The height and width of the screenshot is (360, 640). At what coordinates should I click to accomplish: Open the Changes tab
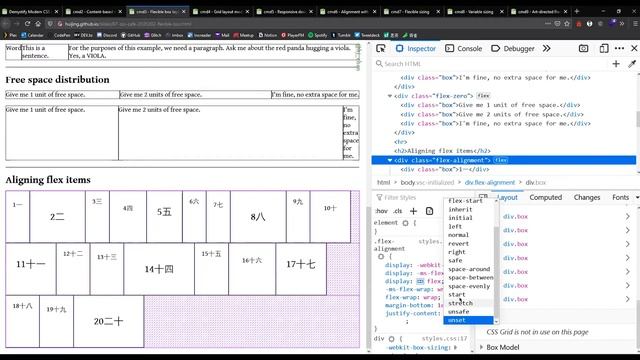click(x=587, y=198)
